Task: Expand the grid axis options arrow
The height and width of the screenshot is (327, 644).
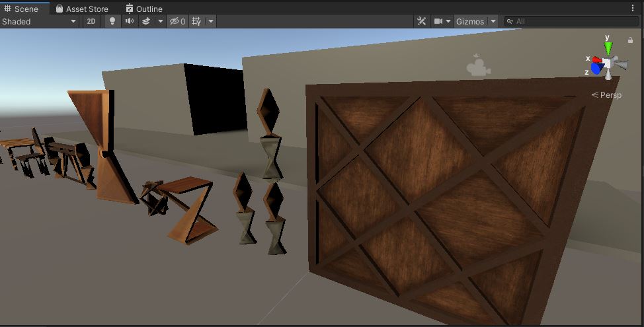Action: pyautogui.click(x=211, y=21)
